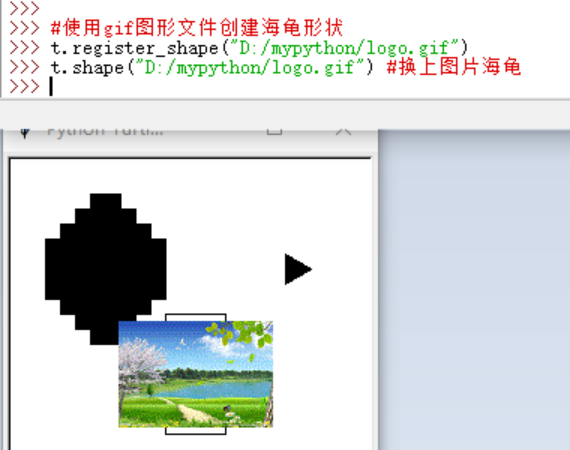This screenshot has height=450, width=570.
Task: Click the t.register_shape command line
Action: [259, 48]
